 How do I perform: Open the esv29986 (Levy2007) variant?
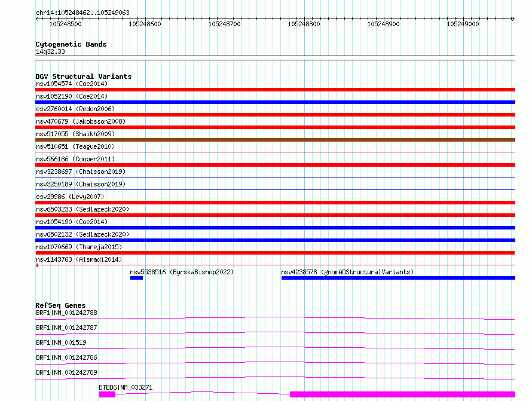tap(70, 197)
